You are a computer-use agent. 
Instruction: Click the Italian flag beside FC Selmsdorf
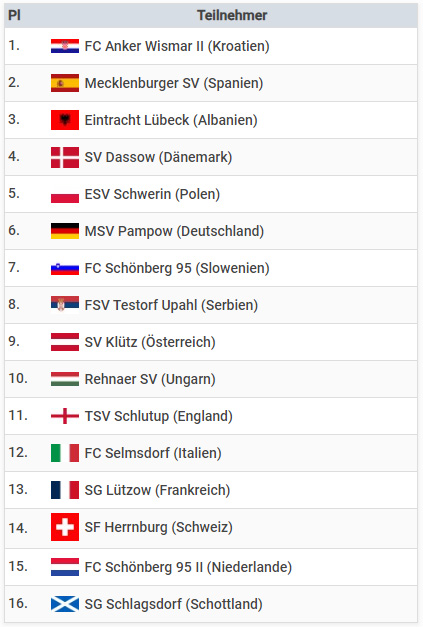point(65,453)
